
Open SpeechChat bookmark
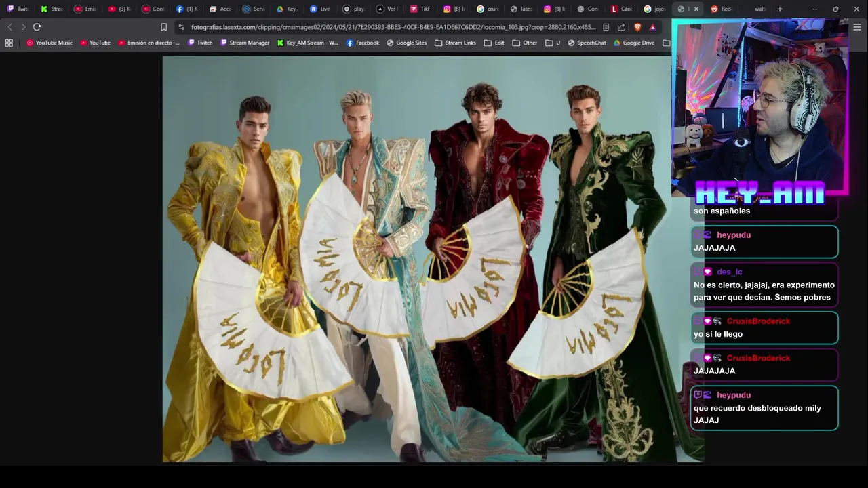[587, 43]
